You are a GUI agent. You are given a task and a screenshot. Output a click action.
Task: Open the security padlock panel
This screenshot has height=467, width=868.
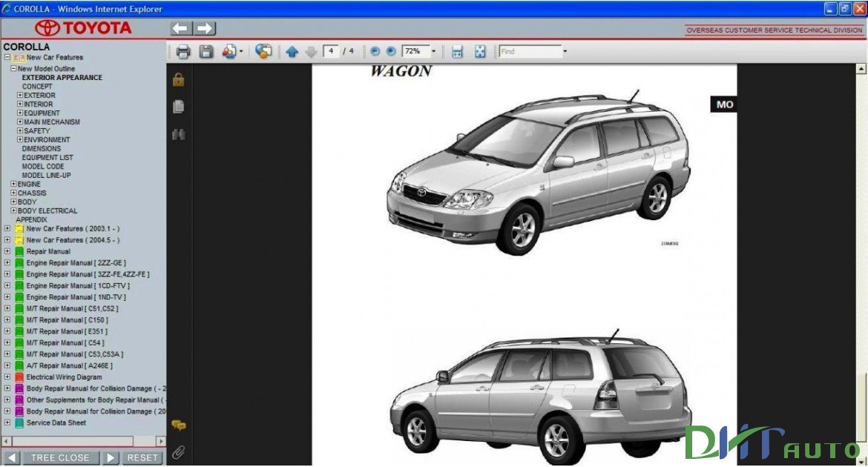(x=178, y=79)
